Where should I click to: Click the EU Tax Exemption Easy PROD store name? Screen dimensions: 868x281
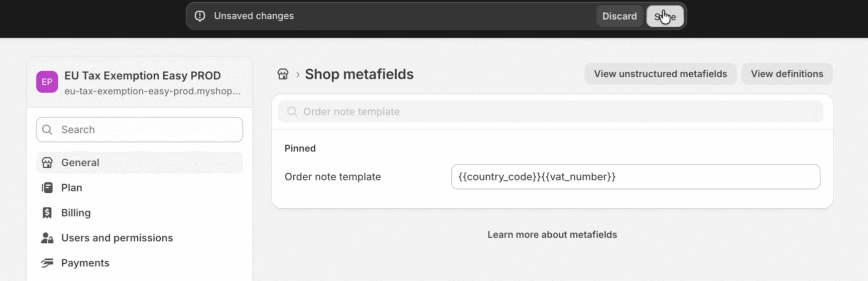[x=142, y=75]
